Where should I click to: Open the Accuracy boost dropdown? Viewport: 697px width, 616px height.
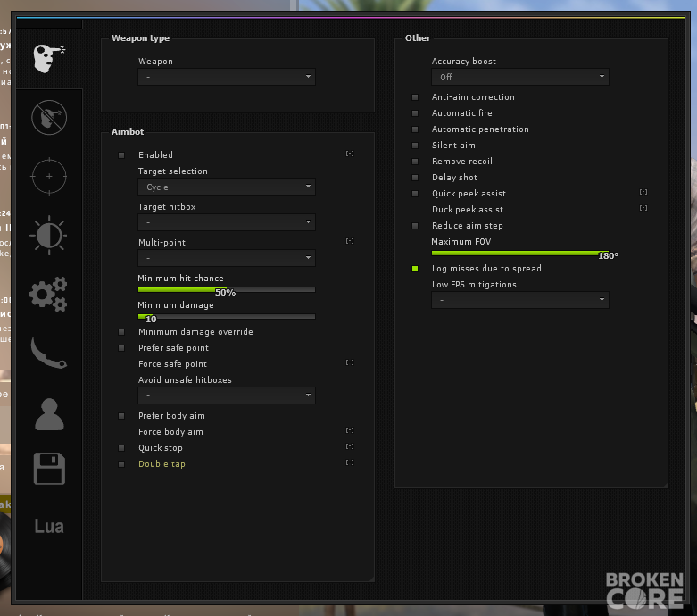tap(520, 77)
